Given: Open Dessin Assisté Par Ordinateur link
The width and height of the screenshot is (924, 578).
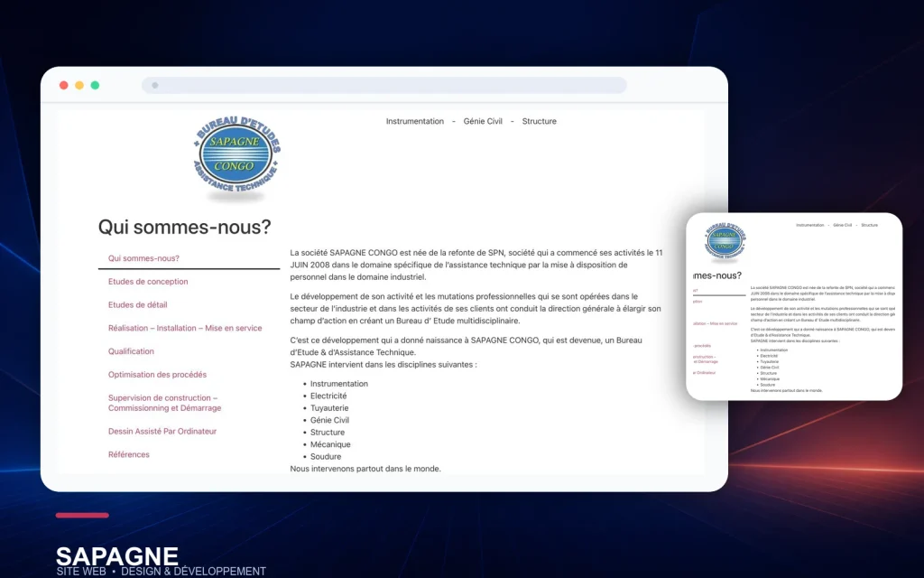Looking at the screenshot, I should click(x=162, y=431).
